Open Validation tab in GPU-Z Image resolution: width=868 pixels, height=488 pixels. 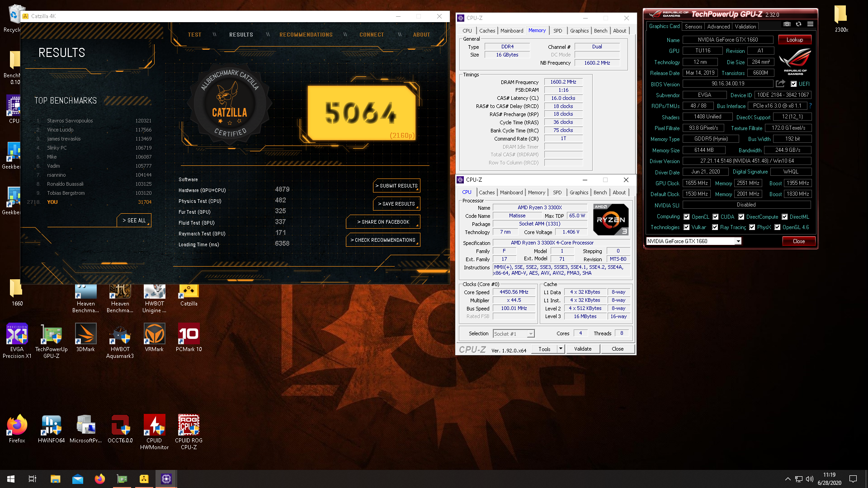[745, 27]
